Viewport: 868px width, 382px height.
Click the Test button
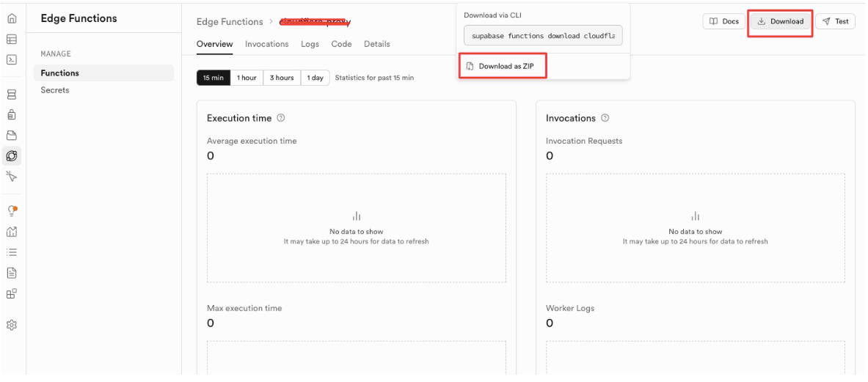point(835,21)
